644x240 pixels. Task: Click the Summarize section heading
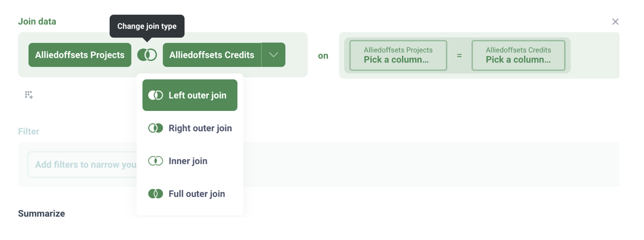coord(41,213)
